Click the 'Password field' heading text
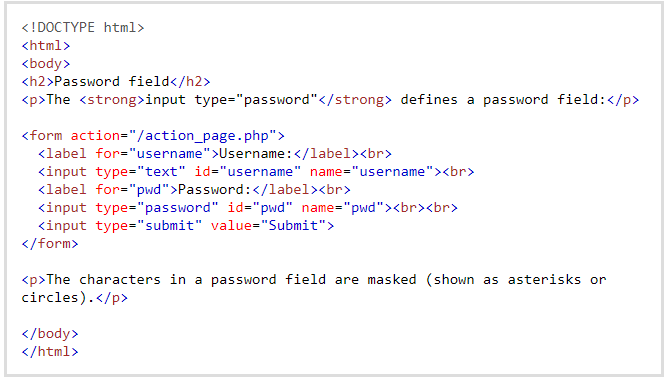The height and width of the screenshot is (381, 667). pyautogui.click(x=112, y=82)
